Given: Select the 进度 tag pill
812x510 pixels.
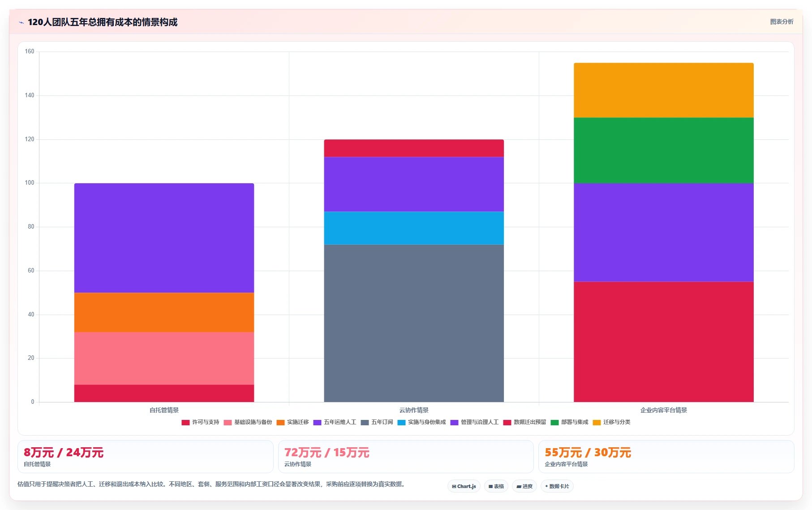Looking at the screenshot, I should [x=524, y=486].
